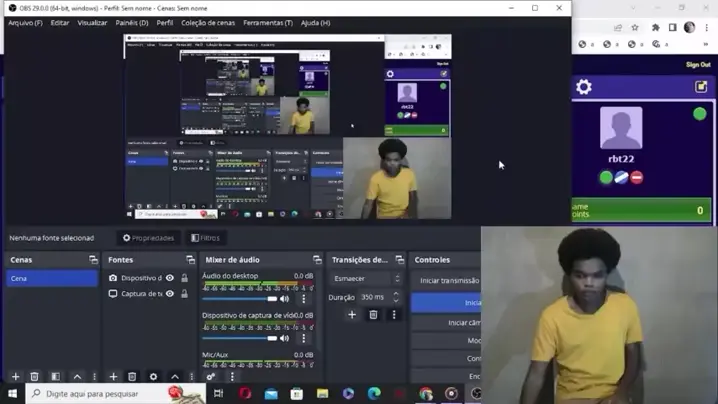Toggle visibility of Dispositivo de captura source
This screenshot has height=404, width=718.
pos(170,278)
